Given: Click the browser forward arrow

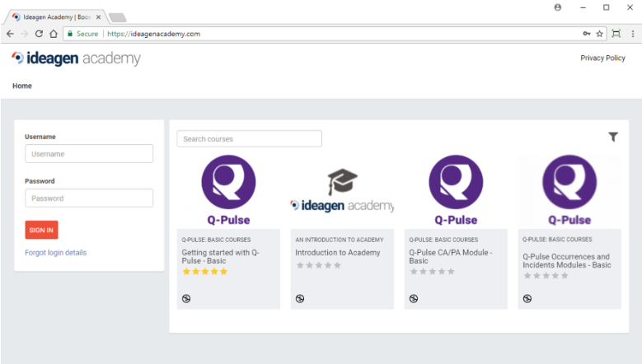Looking at the screenshot, I should pos(25,34).
